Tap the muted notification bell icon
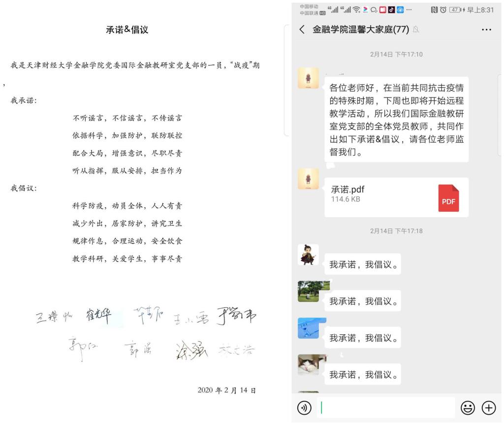 click(x=416, y=30)
